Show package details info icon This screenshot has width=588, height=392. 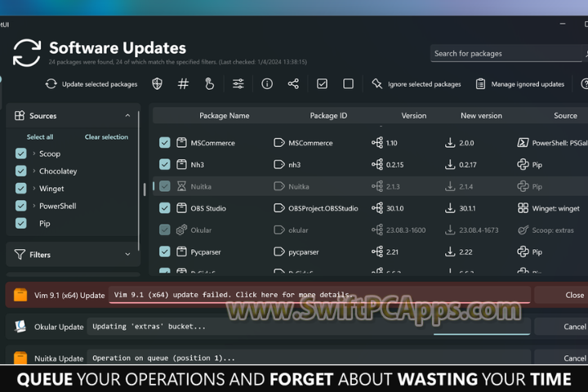click(x=267, y=84)
